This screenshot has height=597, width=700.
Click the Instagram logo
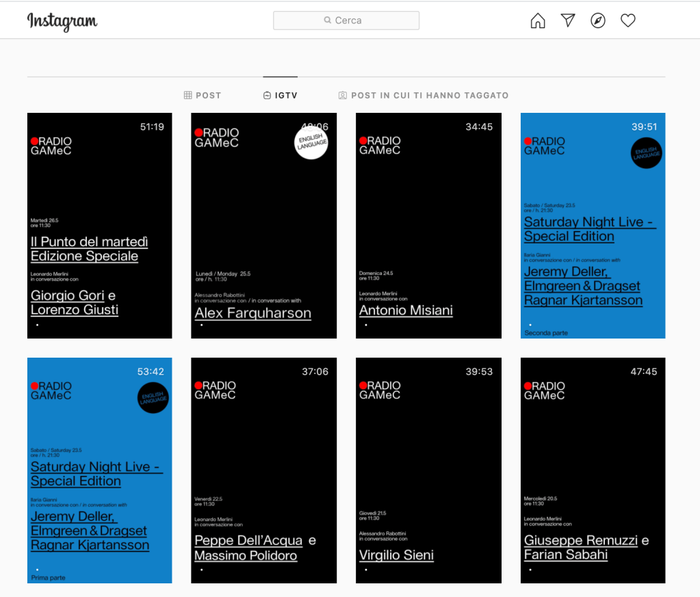coord(62,21)
